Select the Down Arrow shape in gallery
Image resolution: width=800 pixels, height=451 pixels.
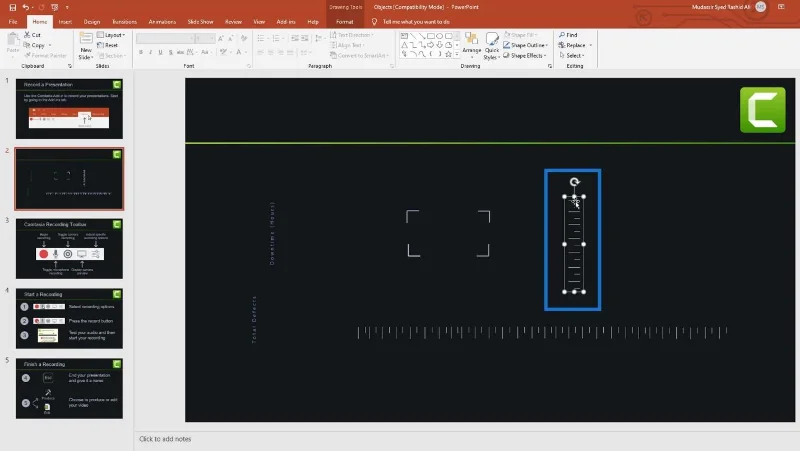tap(440, 45)
